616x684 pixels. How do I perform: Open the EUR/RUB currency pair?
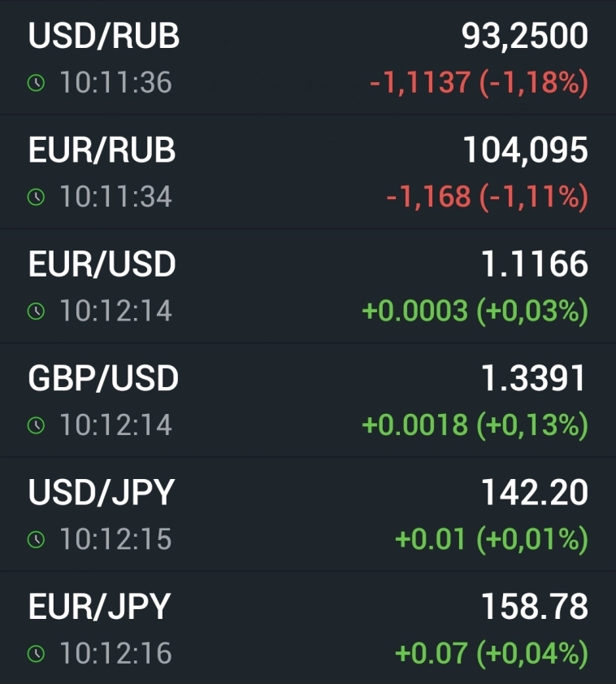102,150
